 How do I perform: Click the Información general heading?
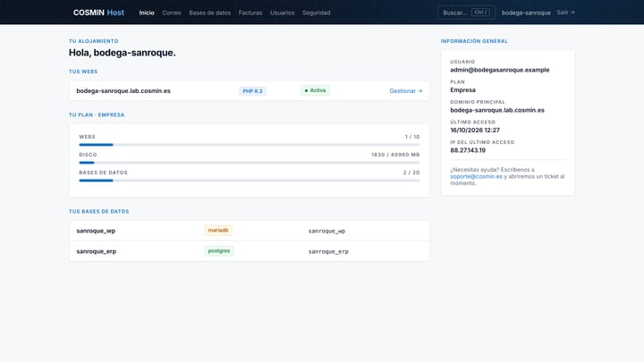click(474, 41)
